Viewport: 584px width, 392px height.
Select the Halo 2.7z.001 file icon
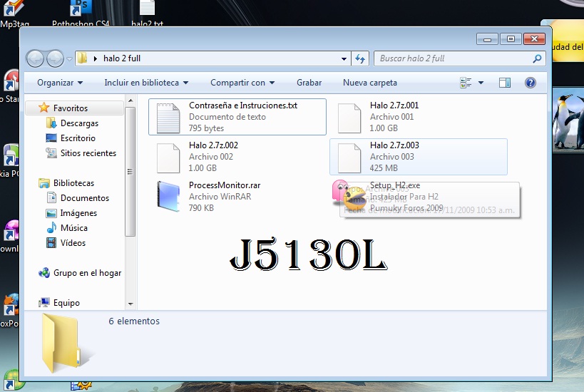[x=349, y=118]
